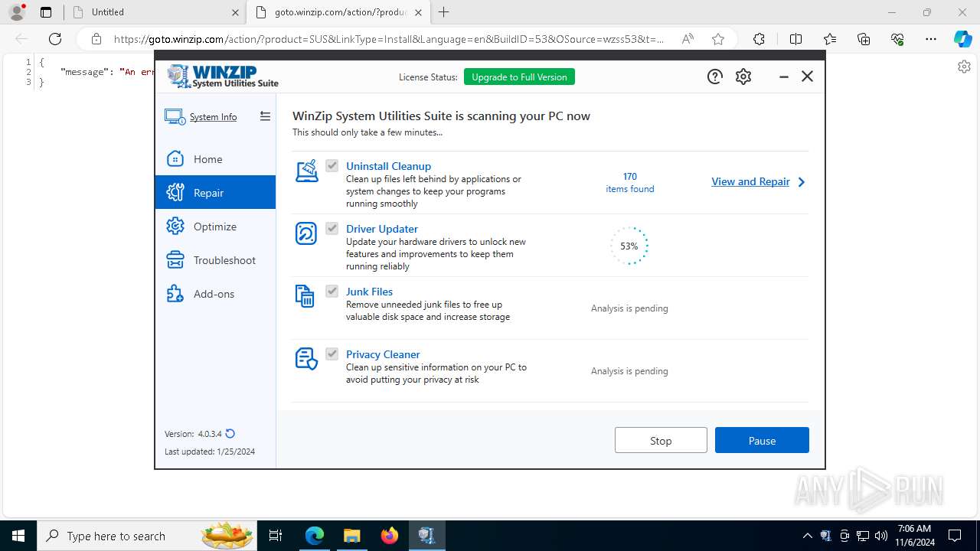Open Task View on the taskbar
980x551 pixels.
276,536
